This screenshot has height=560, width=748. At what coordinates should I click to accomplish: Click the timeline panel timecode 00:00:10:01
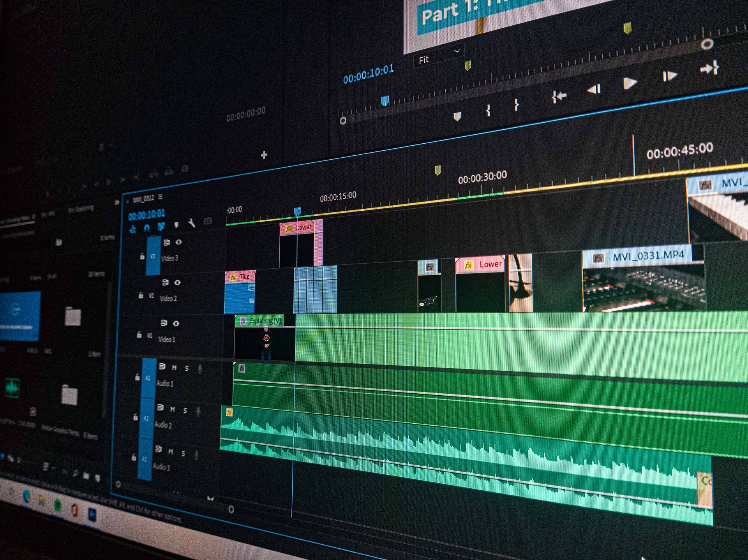(146, 215)
